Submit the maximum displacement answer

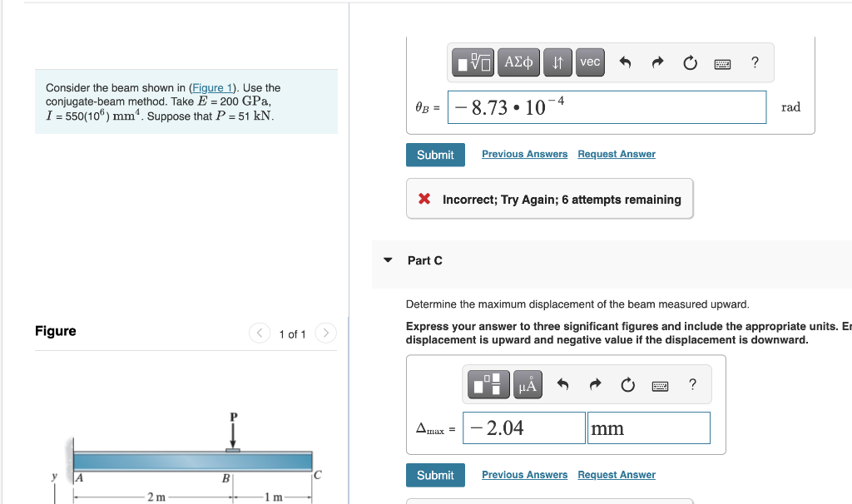435,475
